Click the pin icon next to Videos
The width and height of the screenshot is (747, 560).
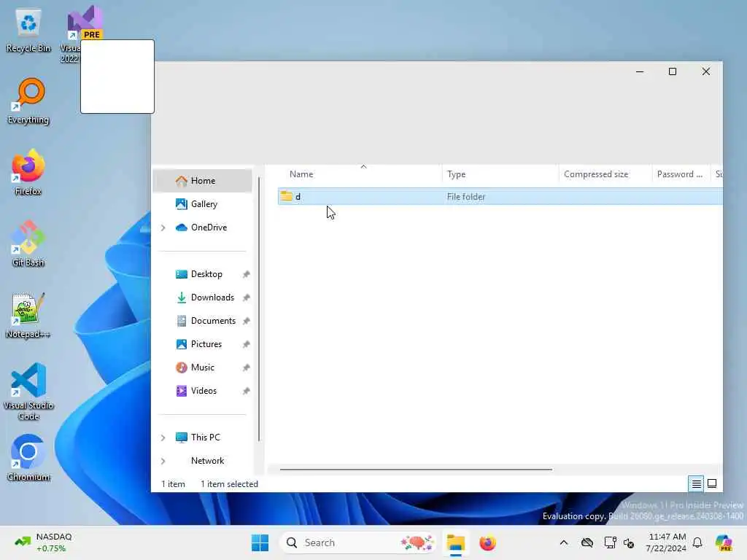pyautogui.click(x=246, y=391)
